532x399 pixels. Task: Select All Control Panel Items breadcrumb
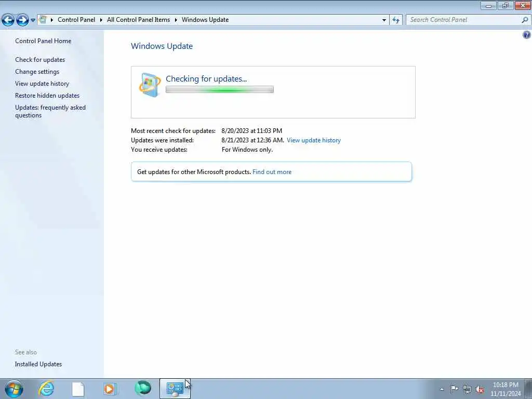point(138,20)
